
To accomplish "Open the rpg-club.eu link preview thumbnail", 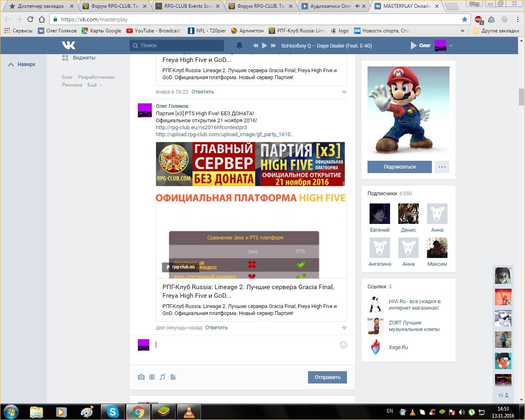I will pos(251,236).
